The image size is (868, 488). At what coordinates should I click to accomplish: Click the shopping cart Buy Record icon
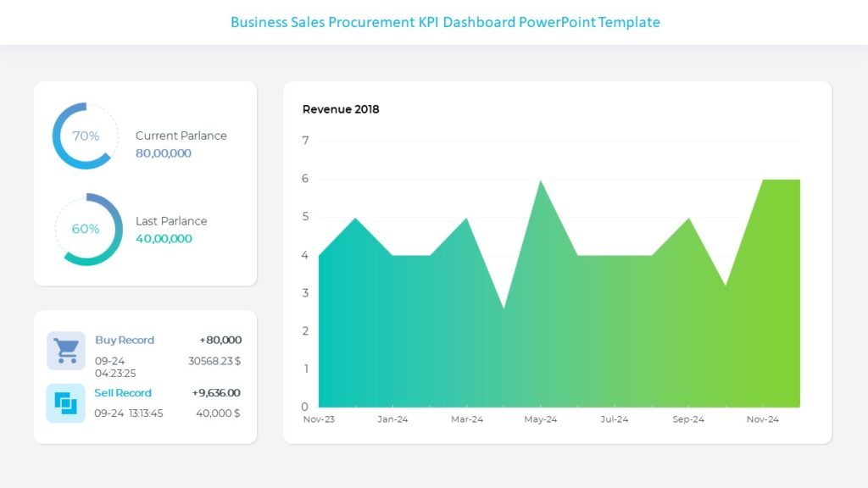pos(66,350)
